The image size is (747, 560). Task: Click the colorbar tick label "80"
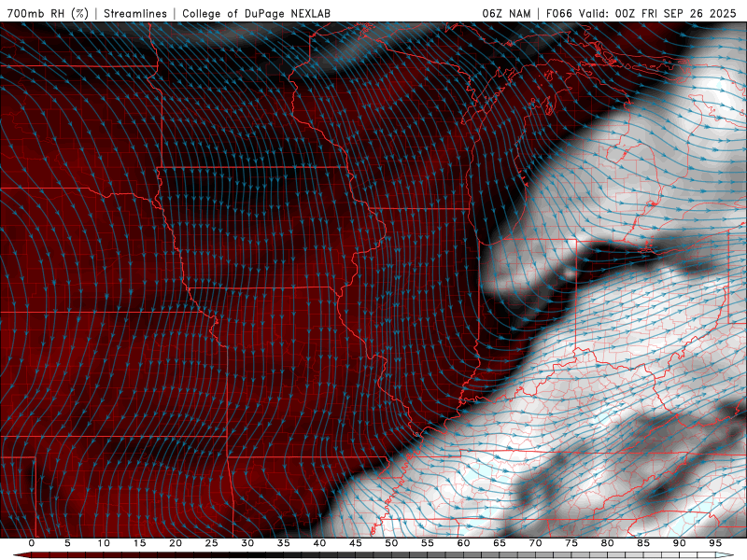pos(607,543)
